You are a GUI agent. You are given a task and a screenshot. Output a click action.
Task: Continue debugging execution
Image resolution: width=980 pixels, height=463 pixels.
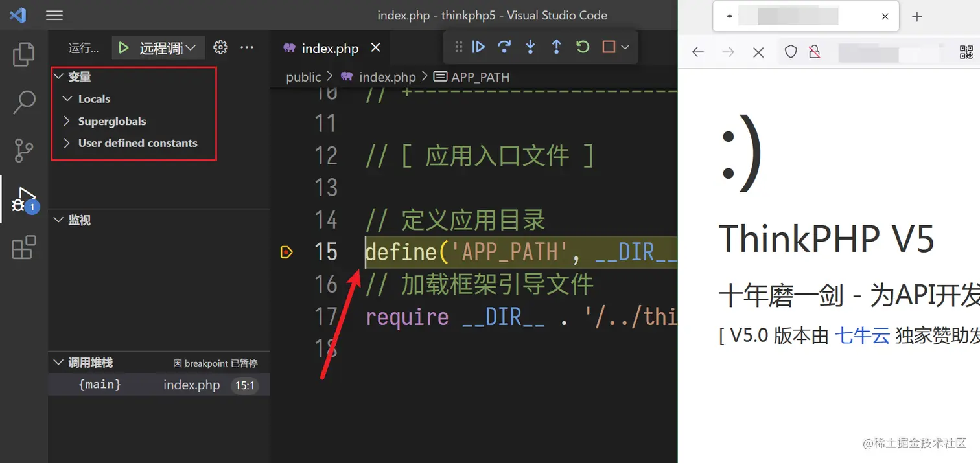[x=478, y=47]
